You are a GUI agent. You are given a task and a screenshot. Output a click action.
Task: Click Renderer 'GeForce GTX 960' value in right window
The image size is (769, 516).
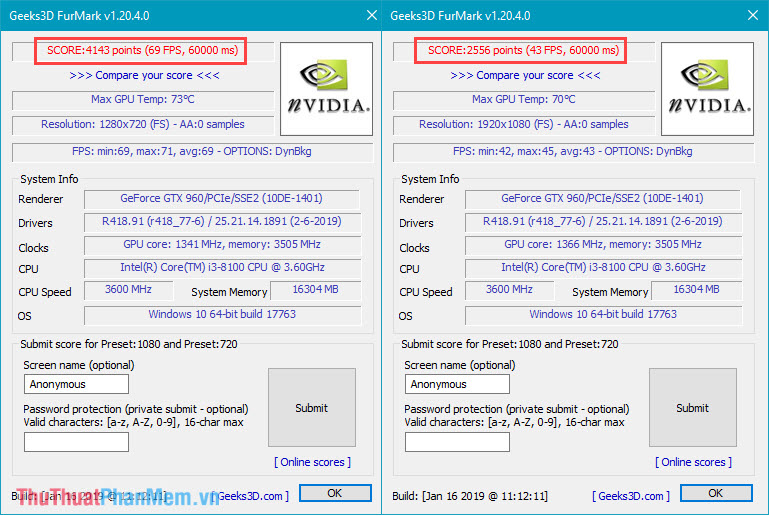(x=603, y=199)
